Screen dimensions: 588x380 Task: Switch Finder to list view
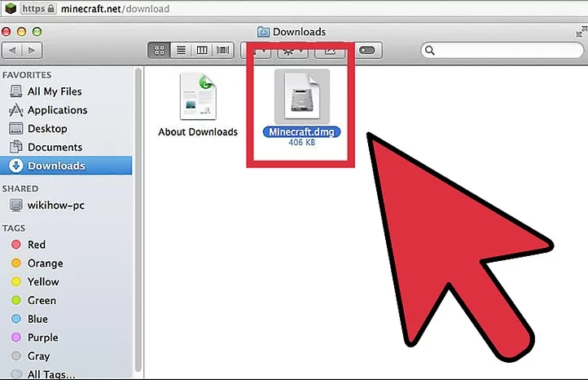pos(181,51)
